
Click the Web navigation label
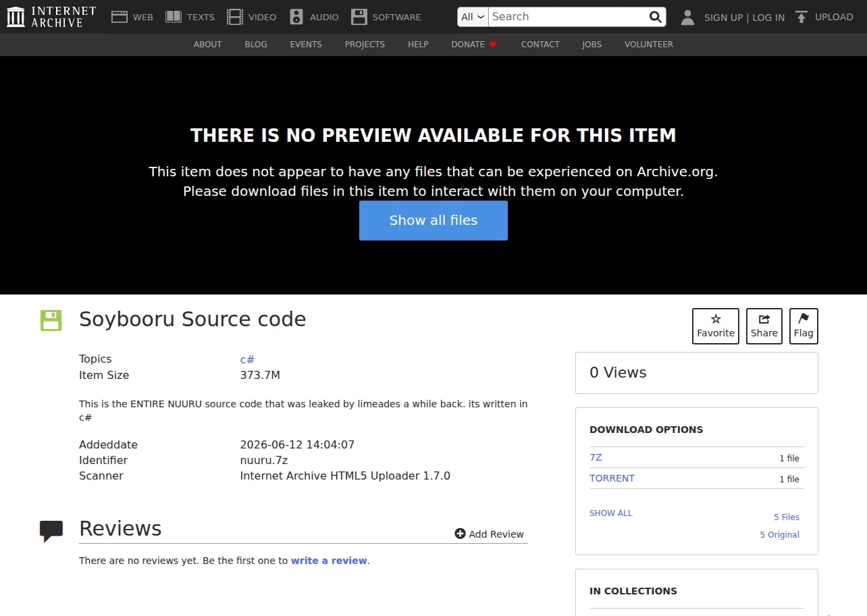point(143,17)
